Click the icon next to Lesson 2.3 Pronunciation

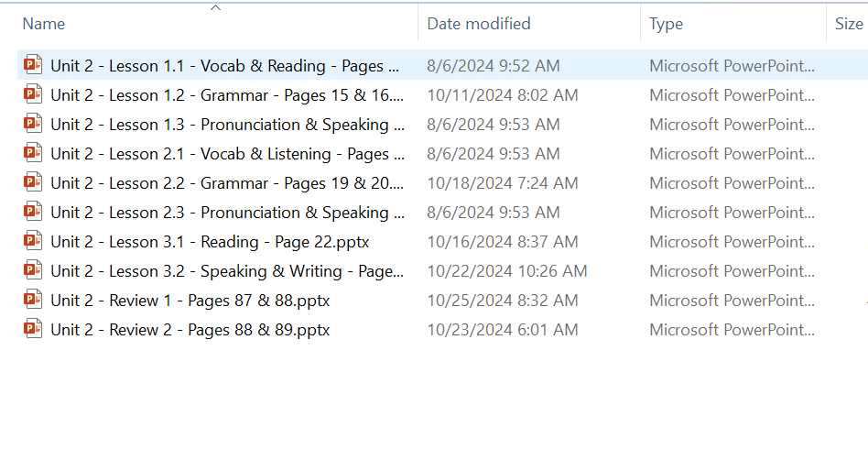(33, 212)
